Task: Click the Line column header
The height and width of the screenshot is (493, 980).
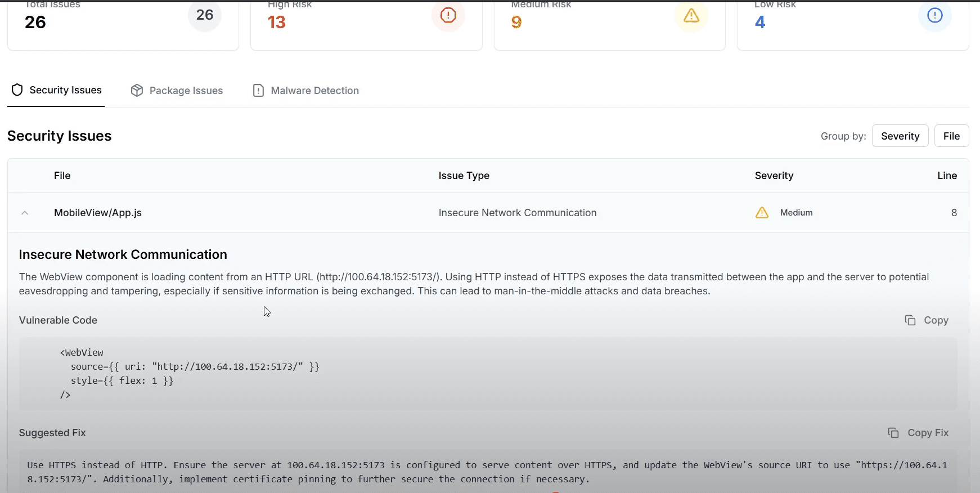Action: tap(947, 176)
